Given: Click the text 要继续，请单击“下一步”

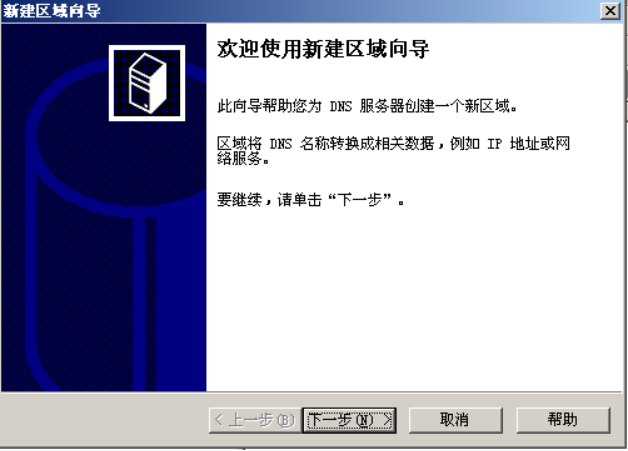Looking at the screenshot, I should (x=311, y=199).
